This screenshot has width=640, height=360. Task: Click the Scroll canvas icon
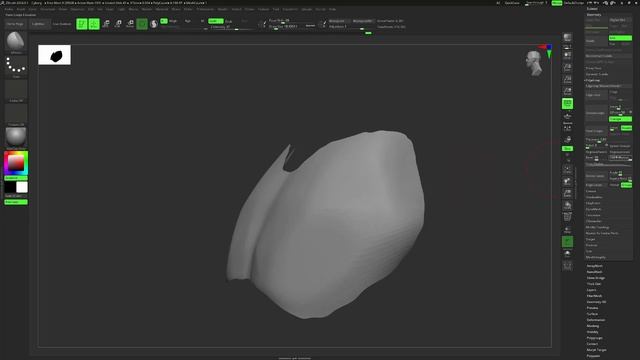click(x=567, y=56)
